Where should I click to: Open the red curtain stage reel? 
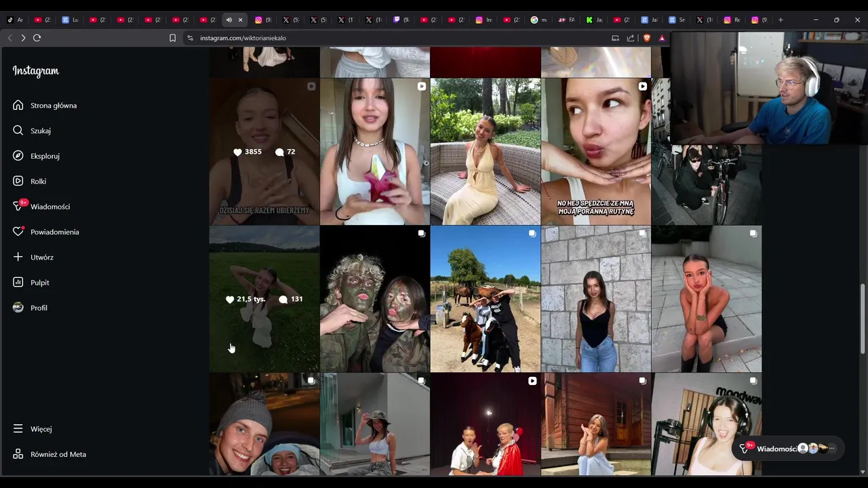(x=486, y=425)
